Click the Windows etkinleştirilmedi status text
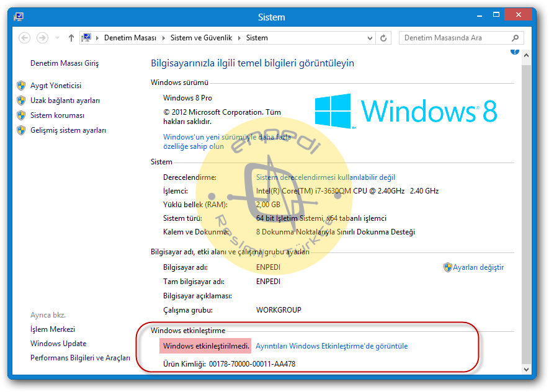The width and height of the screenshot is (549, 392). [x=206, y=346]
